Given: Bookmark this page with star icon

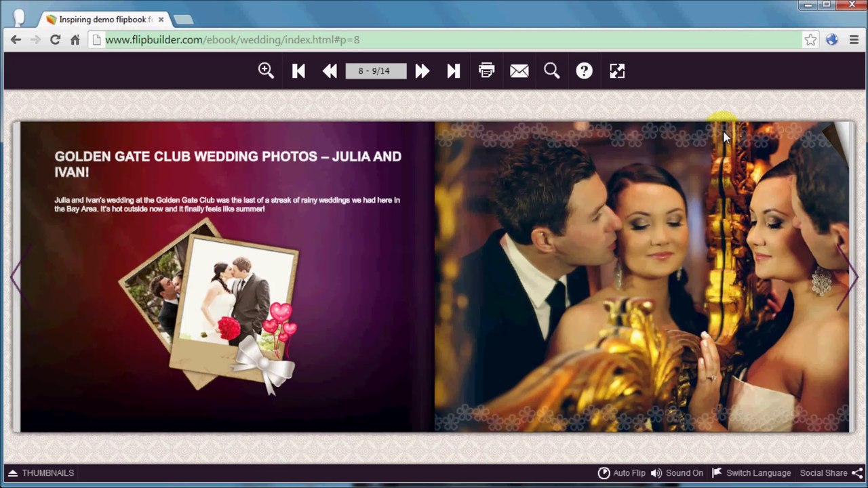Looking at the screenshot, I should 810,40.
